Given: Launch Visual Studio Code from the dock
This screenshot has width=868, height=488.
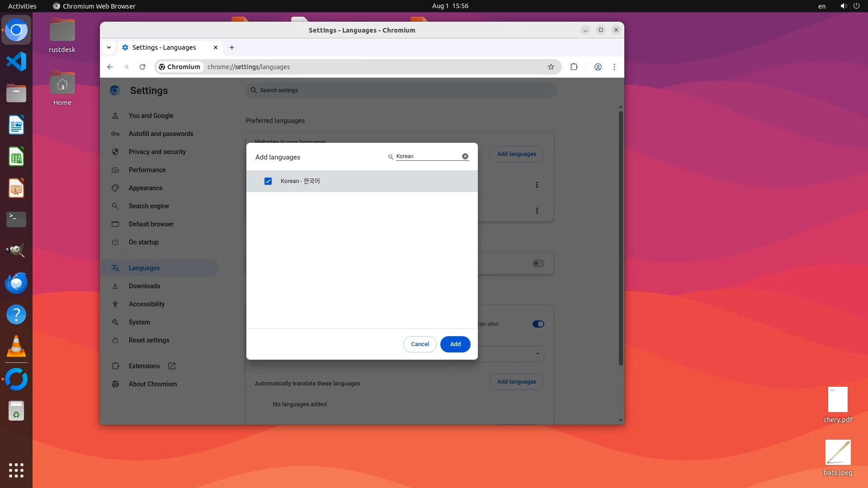Looking at the screenshot, I should click(16, 61).
